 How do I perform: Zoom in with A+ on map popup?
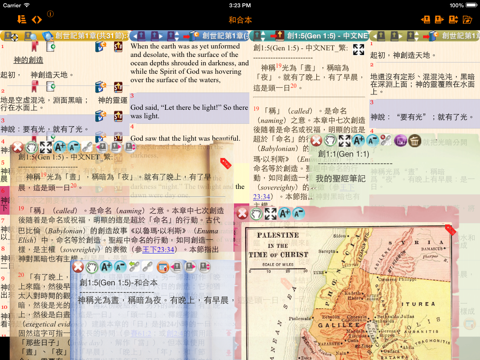point(285,213)
